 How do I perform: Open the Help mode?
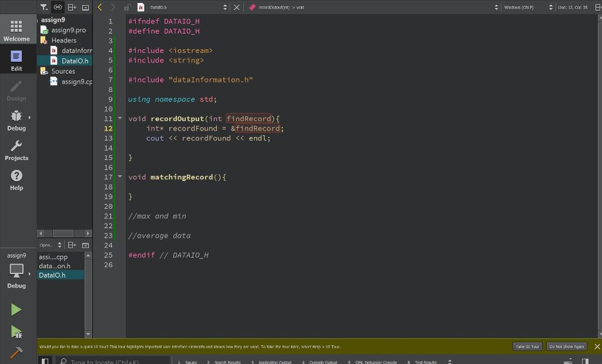[x=16, y=179]
